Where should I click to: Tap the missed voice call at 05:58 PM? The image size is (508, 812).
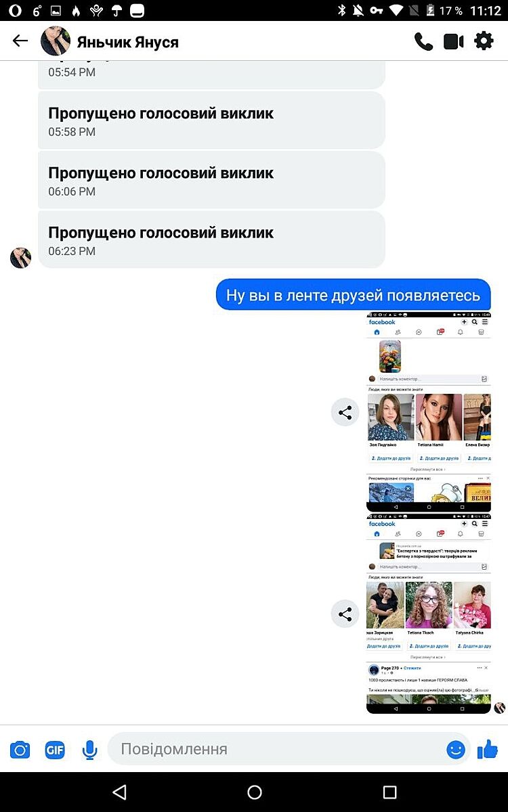(x=211, y=120)
